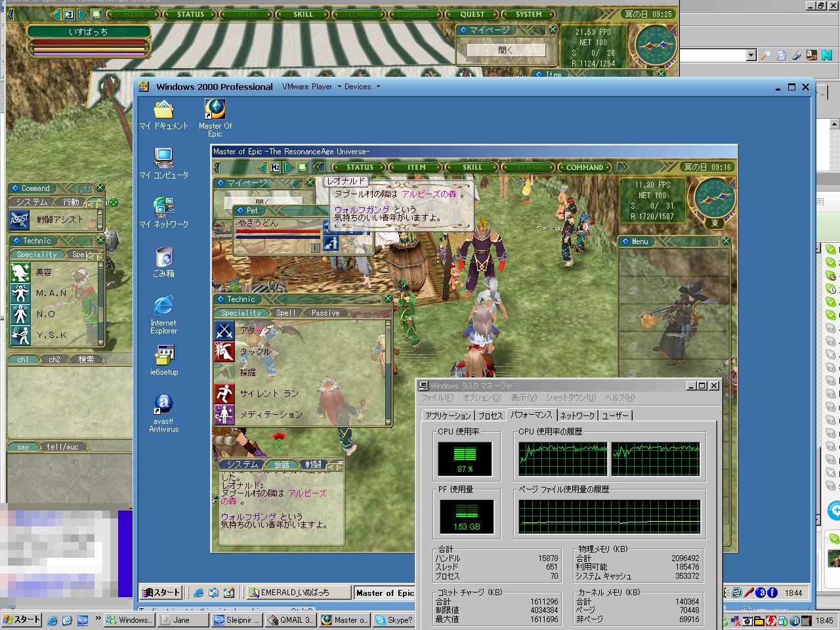Go to next macro set in VM game
Screen dimensions: 840x630
pyautogui.click(x=288, y=167)
